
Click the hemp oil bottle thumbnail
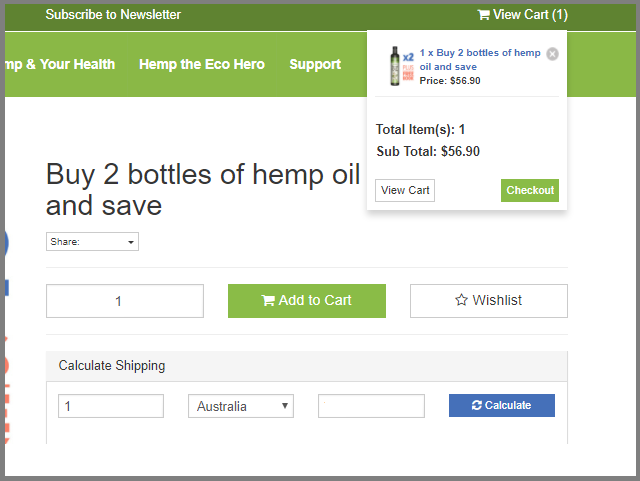[401, 66]
